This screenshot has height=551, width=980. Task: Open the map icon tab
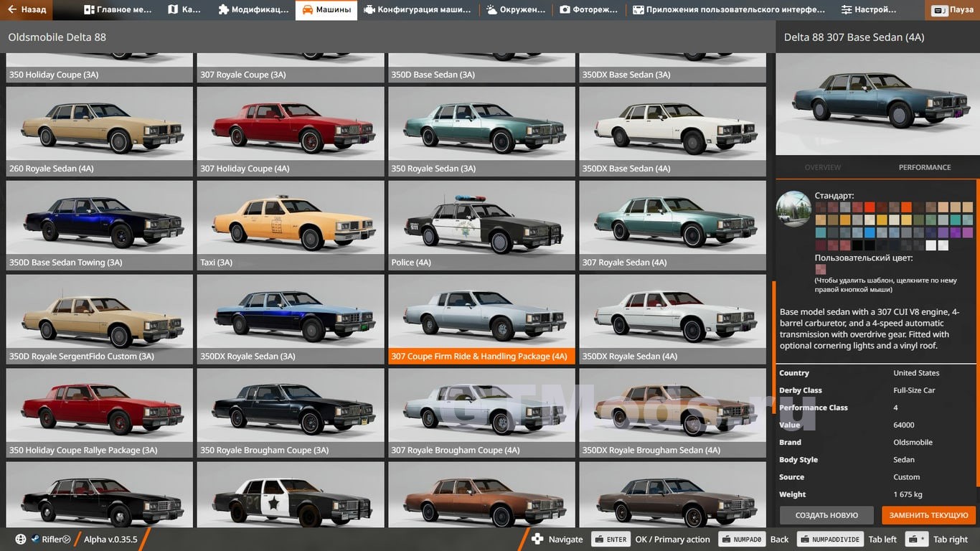tap(173, 10)
